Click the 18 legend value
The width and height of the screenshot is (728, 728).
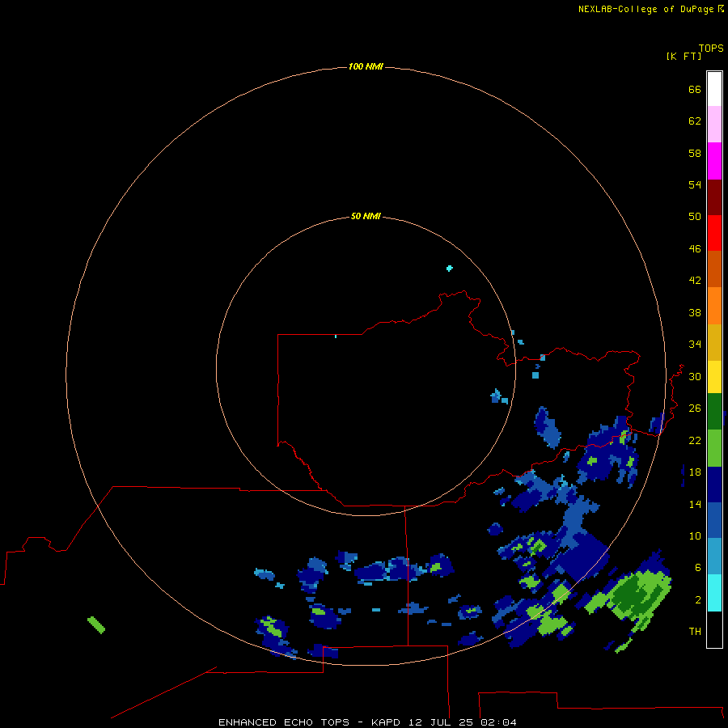[x=695, y=472]
